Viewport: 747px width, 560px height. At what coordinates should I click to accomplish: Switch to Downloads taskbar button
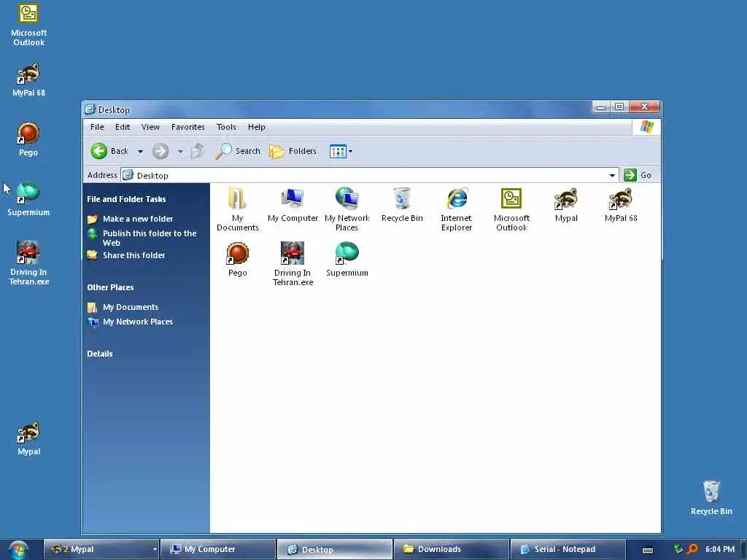(451, 550)
